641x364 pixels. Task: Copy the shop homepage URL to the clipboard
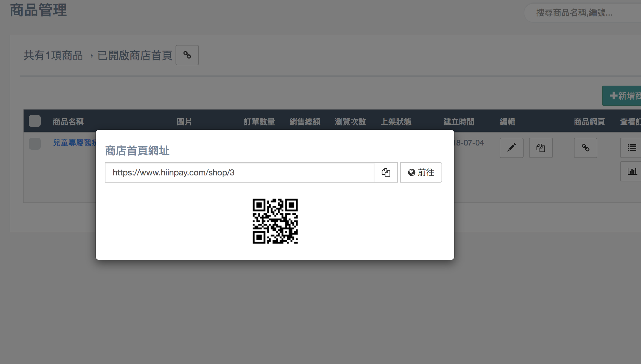point(386,172)
